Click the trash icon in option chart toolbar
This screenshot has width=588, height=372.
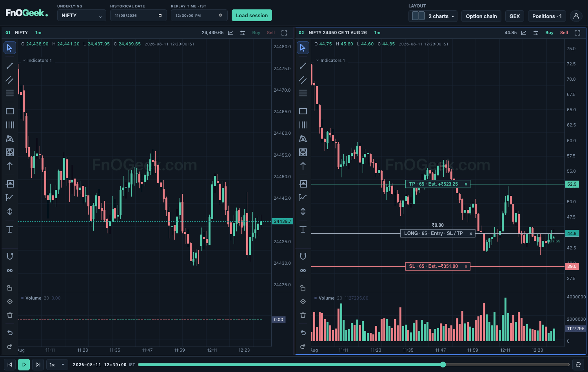pyautogui.click(x=303, y=315)
